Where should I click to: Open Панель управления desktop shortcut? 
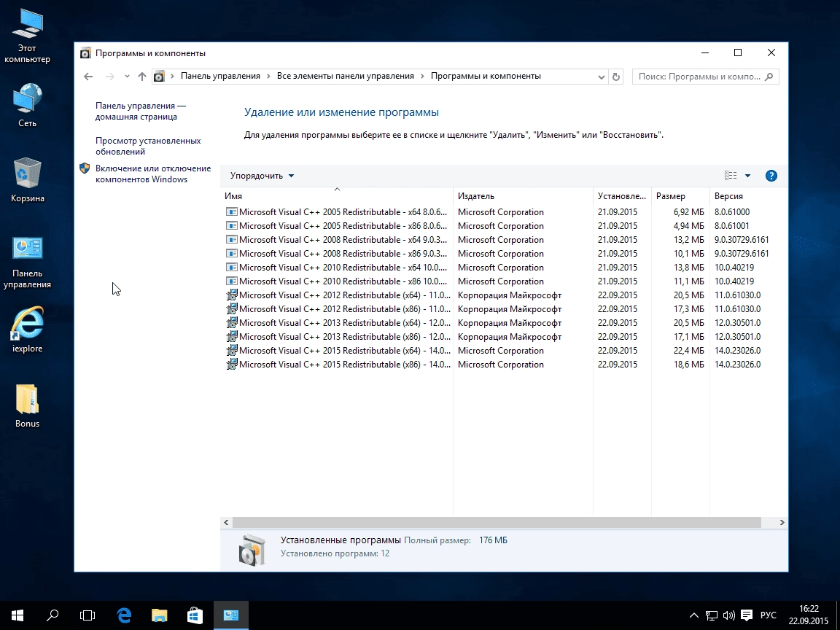point(27,262)
